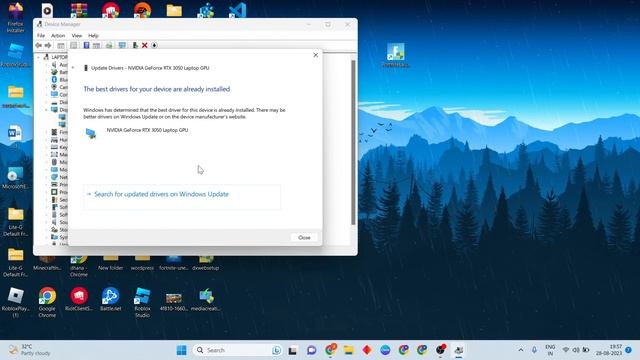This screenshot has height=360, width=640.
Task: Select the Word document icon on desktop
Action: click(x=14, y=133)
